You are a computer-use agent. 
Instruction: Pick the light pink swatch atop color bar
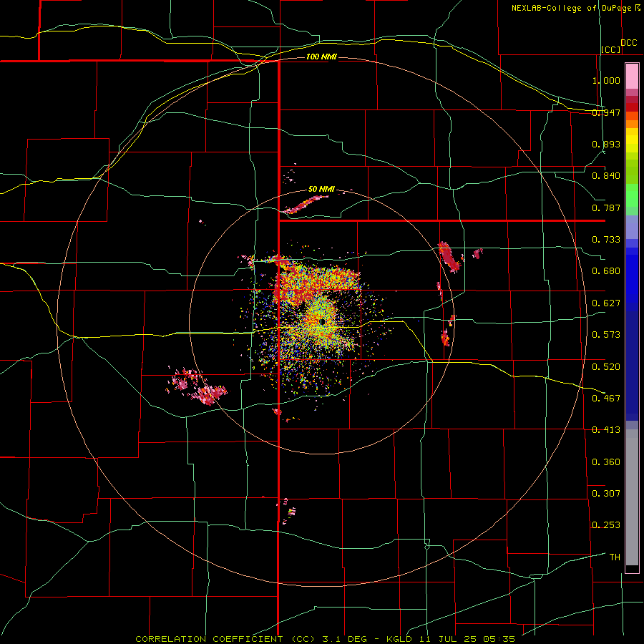[632, 76]
